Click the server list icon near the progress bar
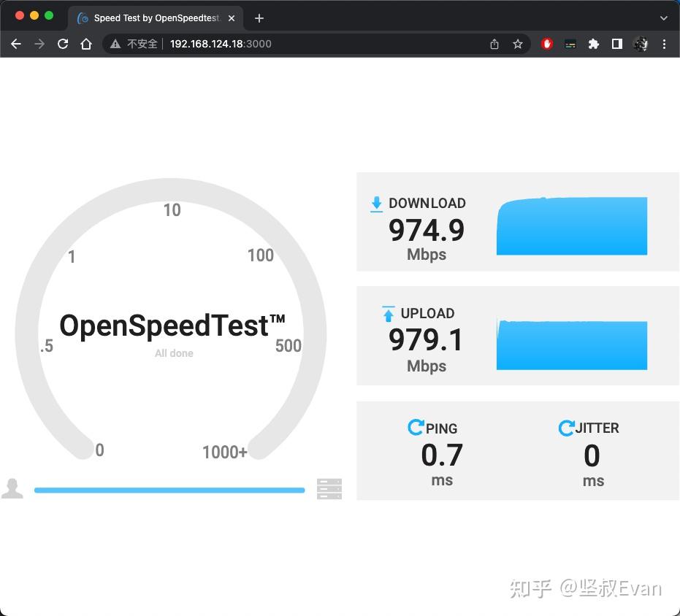This screenshot has width=680, height=616. tap(329, 488)
